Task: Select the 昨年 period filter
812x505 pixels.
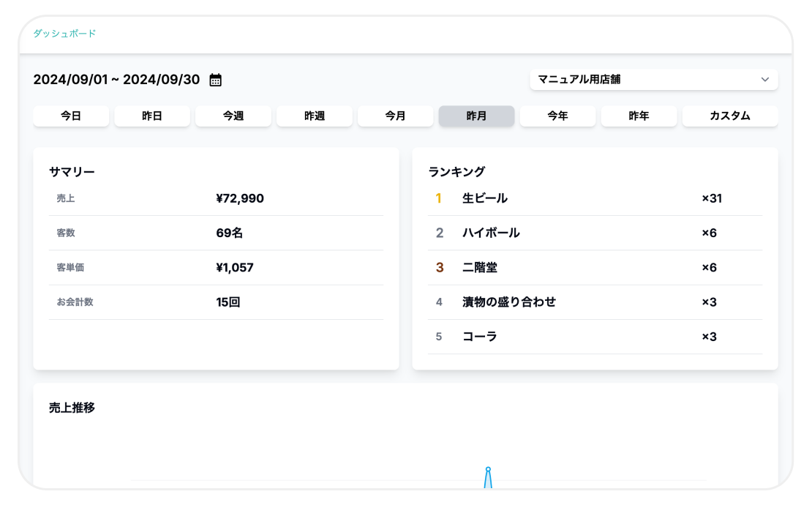Action: tap(639, 116)
